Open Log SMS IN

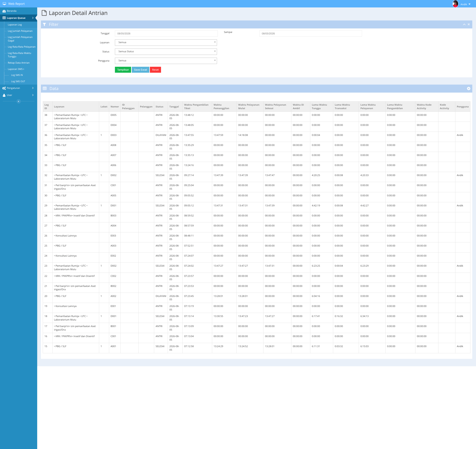click(17, 75)
